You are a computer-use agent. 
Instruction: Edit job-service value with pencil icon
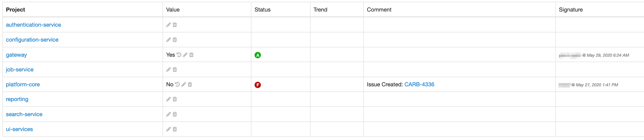168,70
